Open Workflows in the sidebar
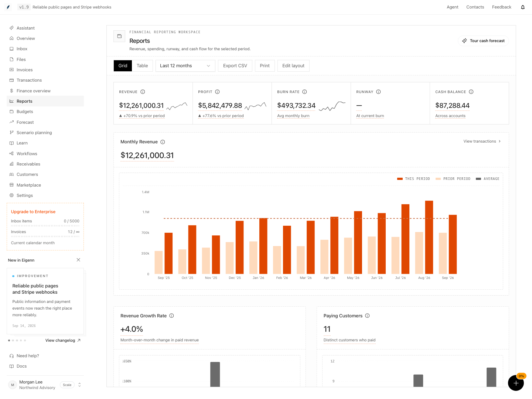Image resolution: width=532 pixels, height=399 pixels. coord(45,154)
